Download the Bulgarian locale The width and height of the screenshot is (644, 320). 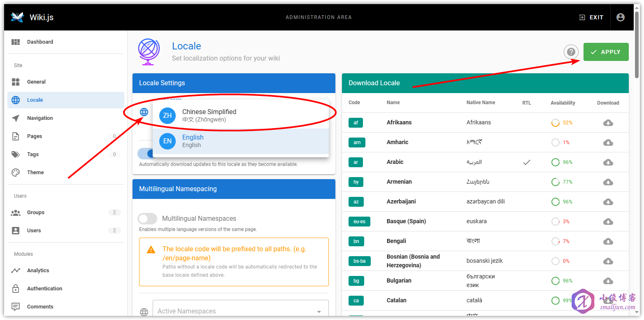click(x=608, y=281)
